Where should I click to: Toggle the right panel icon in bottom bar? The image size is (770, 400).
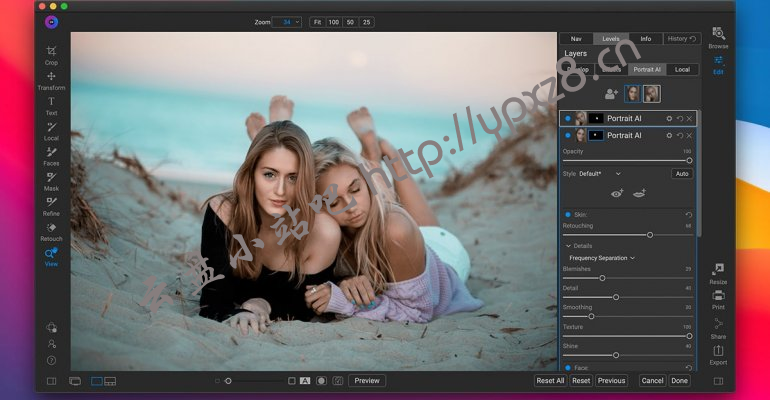tap(718, 381)
